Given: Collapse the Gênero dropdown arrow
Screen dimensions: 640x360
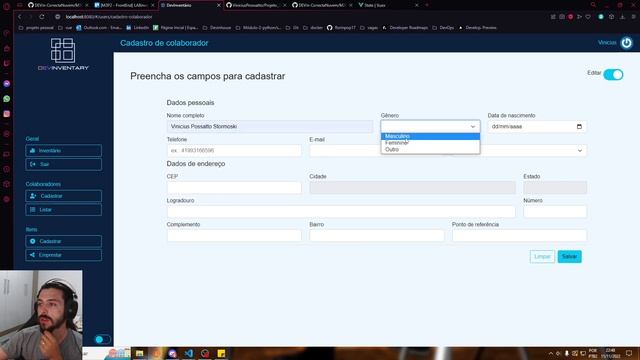Looking at the screenshot, I should point(473,127).
